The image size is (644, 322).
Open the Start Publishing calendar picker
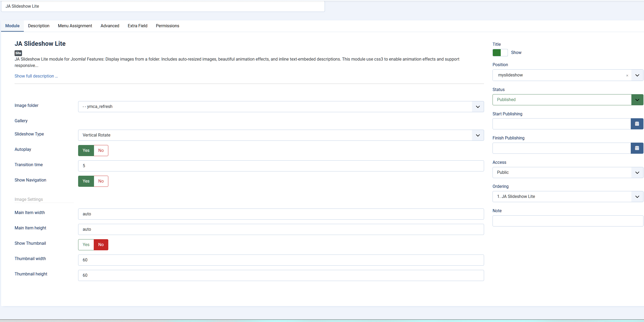(x=637, y=124)
